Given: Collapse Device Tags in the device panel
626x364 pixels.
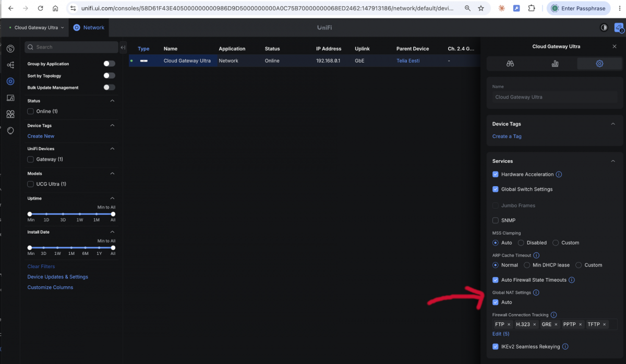Looking at the screenshot, I should point(613,124).
